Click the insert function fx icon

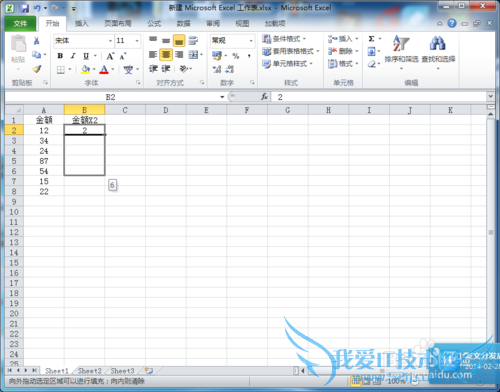point(264,97)
